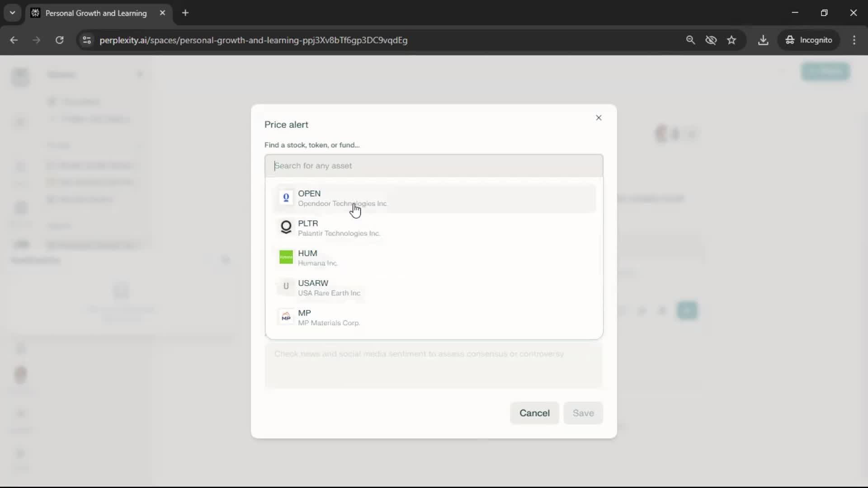
Task: Select MP Materials Corp. option
Action: pos(329,318)
